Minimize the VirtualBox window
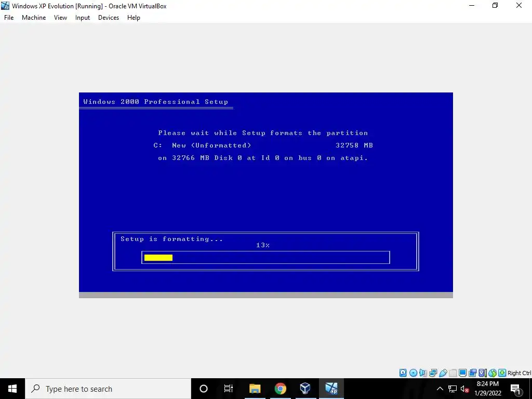 pyautogui.click(x=471, y=6)
